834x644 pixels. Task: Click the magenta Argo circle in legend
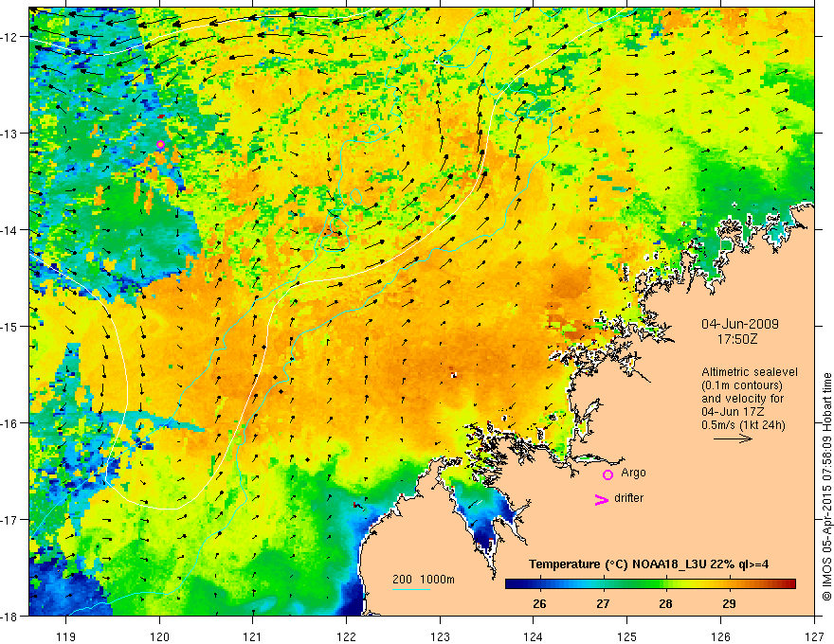click(x=607, y=475)
